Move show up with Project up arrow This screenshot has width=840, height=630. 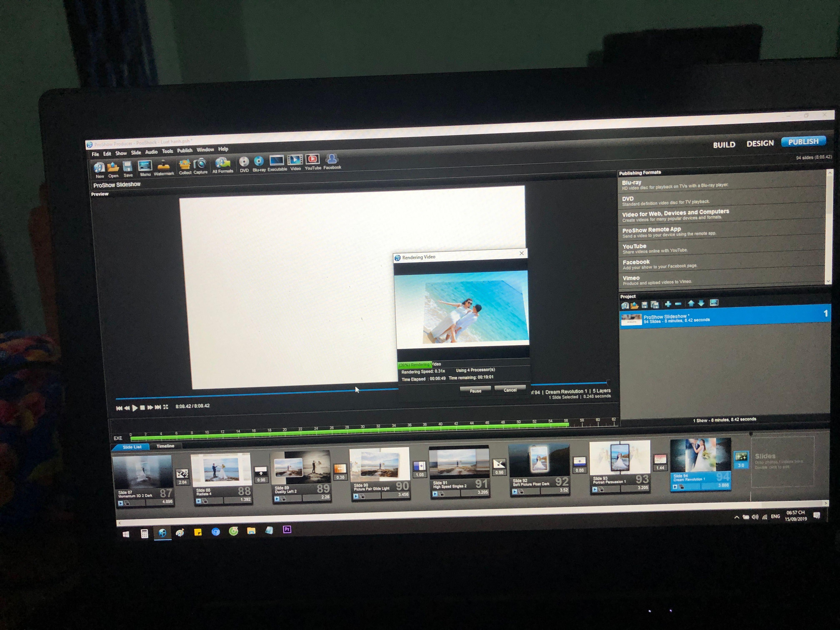point(691,303)
